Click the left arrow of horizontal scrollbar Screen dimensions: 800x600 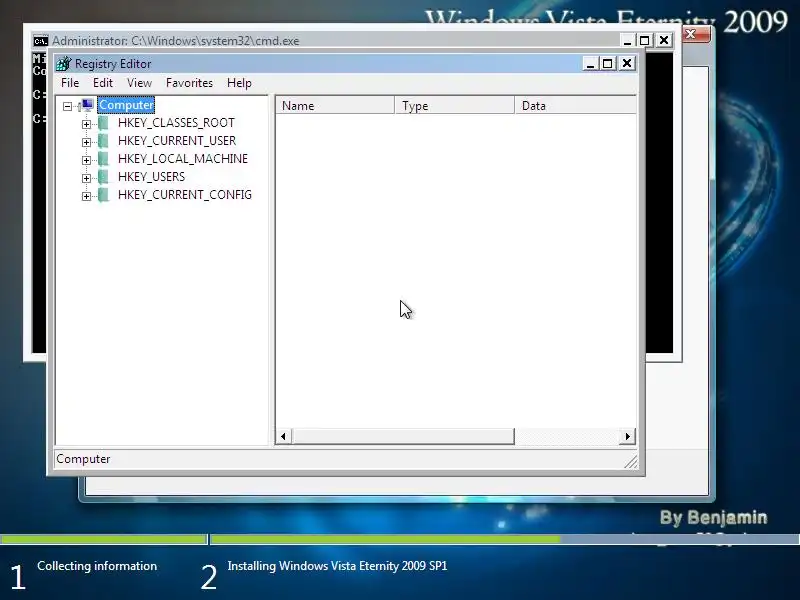coord(283,436)
